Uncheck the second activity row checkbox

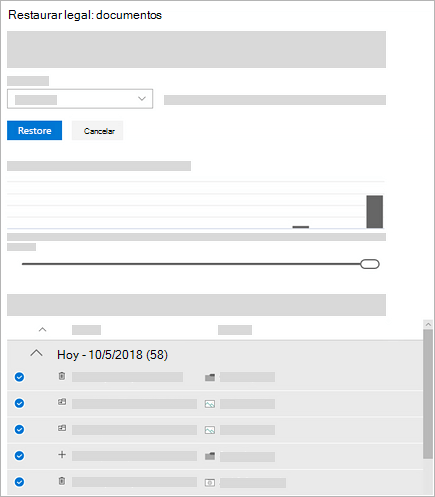[x=19, y=403]
